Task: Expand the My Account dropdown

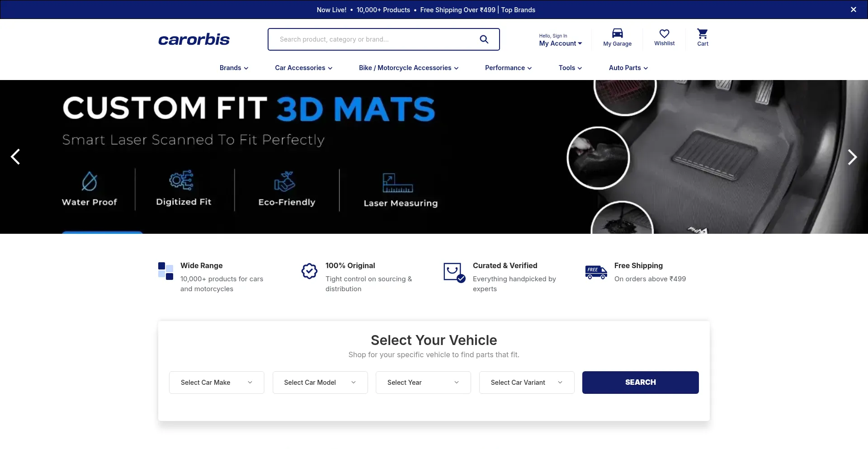Action: [x=561, y=43]
